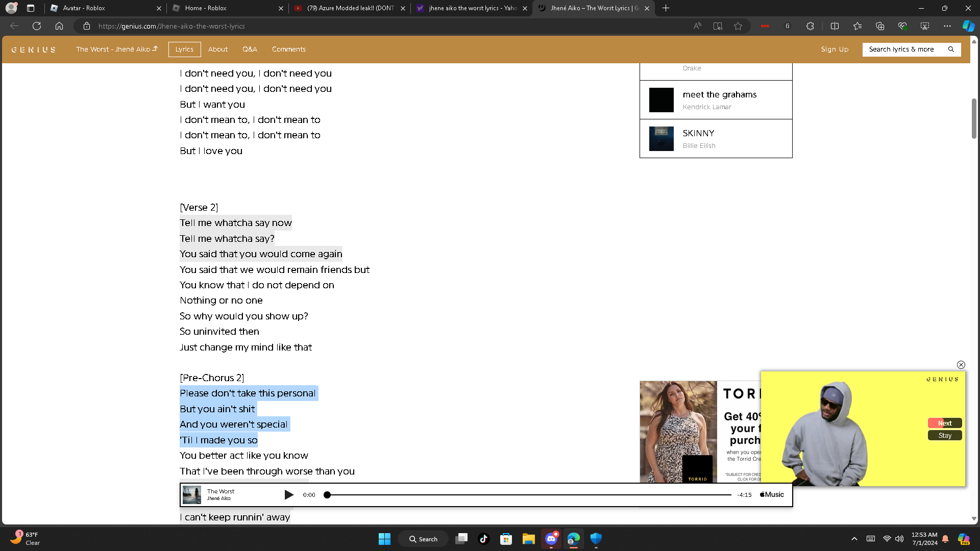Open Discord from the taskbar
Screen dimensions: 980x551
coord(551,539)
